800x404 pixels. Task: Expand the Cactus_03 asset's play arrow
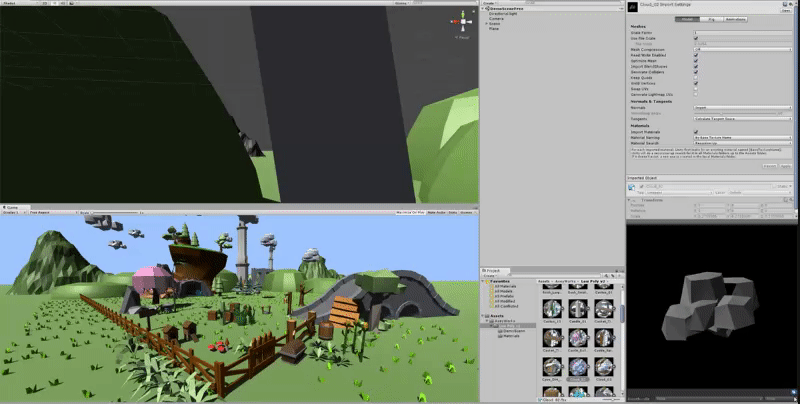pos(562,309)
